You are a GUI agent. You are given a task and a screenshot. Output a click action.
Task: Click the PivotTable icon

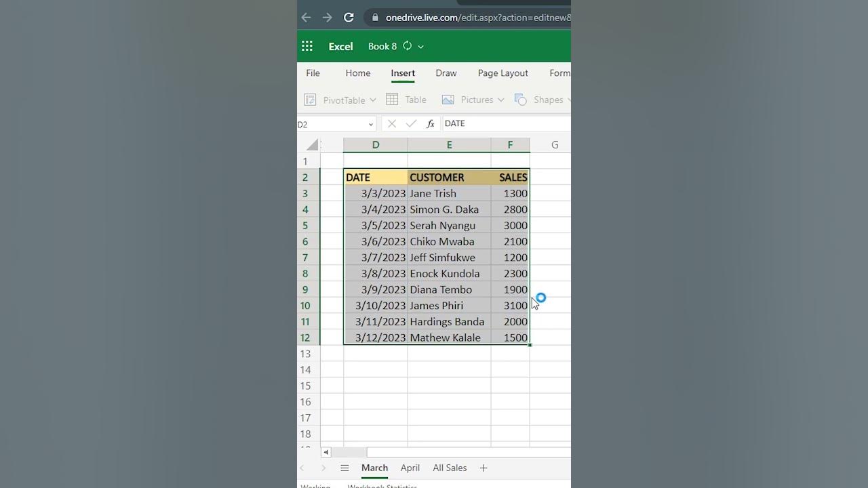pos(310,100)
